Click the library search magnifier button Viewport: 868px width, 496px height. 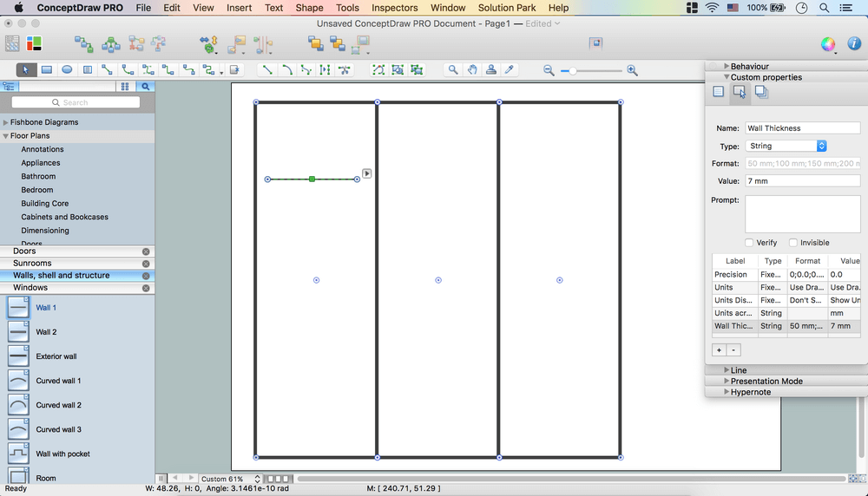click(146, 87)
